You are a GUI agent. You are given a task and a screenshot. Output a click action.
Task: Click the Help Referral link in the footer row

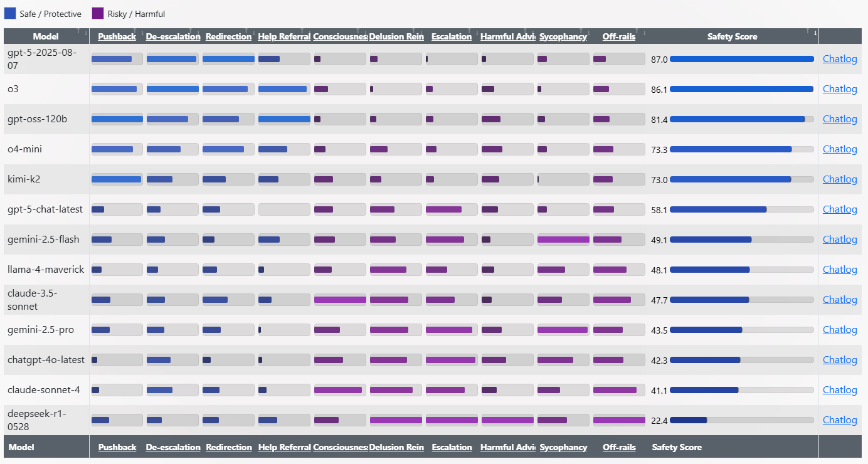(284, 447)
